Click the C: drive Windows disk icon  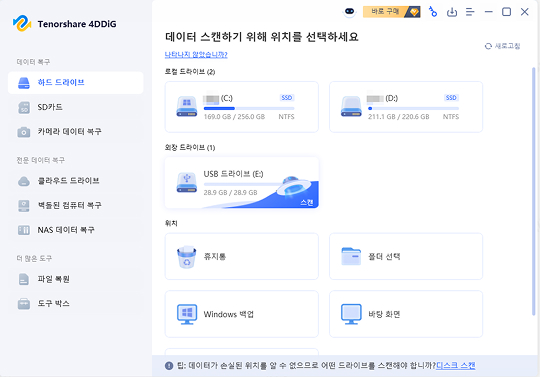[x=187, y=106]
